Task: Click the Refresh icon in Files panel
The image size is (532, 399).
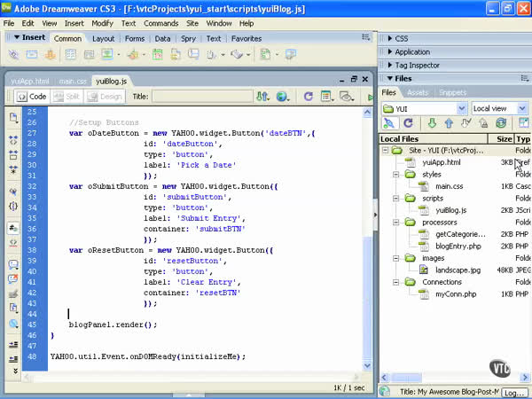Action: pyautogui.click(x=409, y=123)
